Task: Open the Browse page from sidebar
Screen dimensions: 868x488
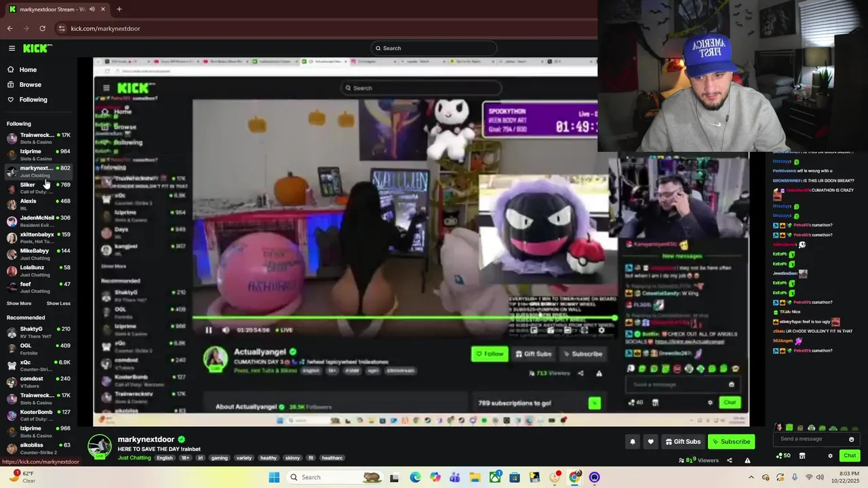Action: pyautogui.click(x=30, y=85)
